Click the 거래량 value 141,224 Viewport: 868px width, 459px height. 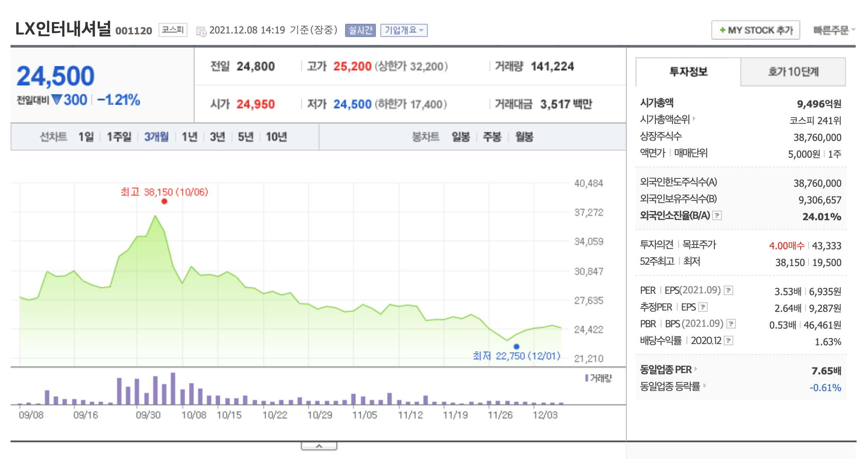coord(552,66)
